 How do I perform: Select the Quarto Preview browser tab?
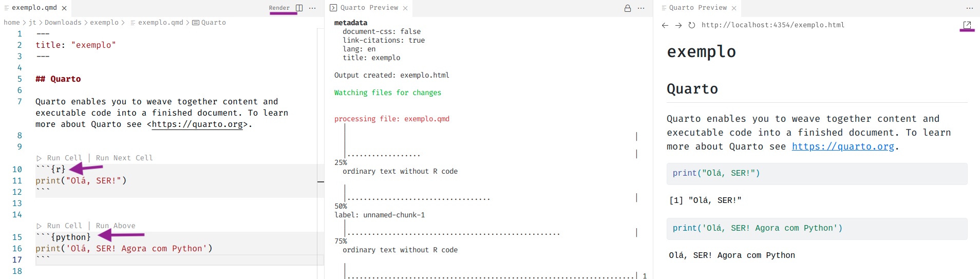(x=698, y=8)
